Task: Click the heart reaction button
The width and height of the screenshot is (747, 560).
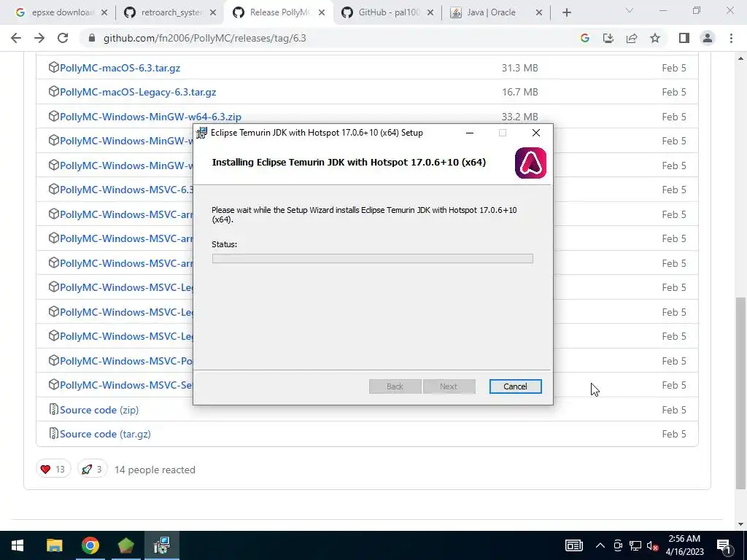Action: pos(53,470)
